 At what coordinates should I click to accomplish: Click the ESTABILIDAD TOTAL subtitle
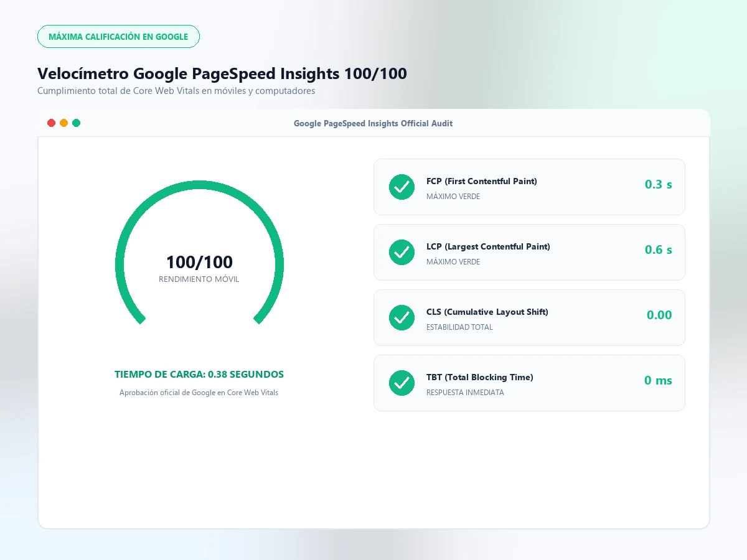(459, 327)
